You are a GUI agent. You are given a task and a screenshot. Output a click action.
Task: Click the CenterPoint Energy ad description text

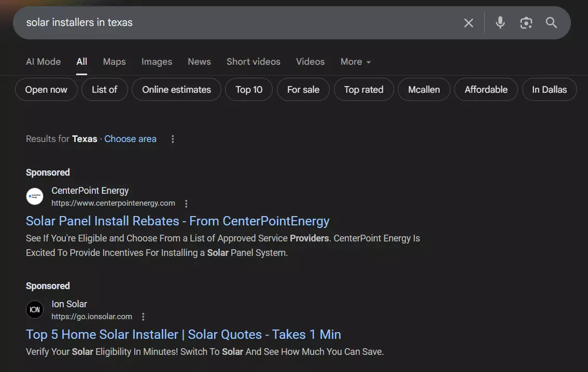pyautogui.click(x=223, y=246)
